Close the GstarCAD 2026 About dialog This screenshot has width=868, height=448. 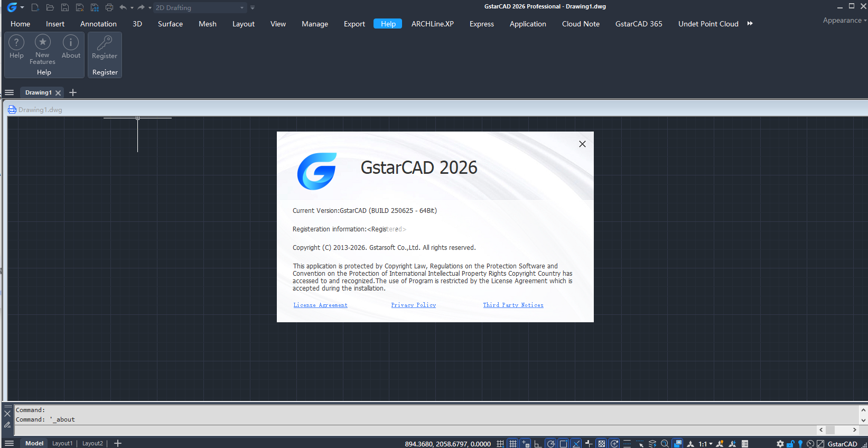tap(582, 144)
